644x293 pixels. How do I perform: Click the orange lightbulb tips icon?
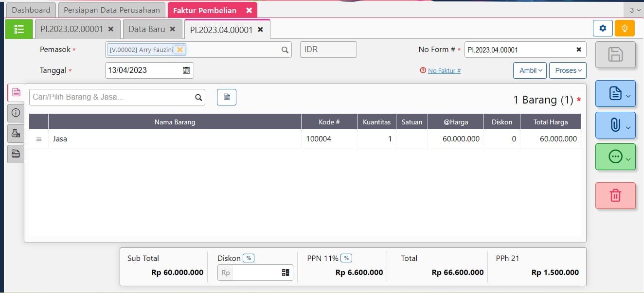(x=625, y=29)
